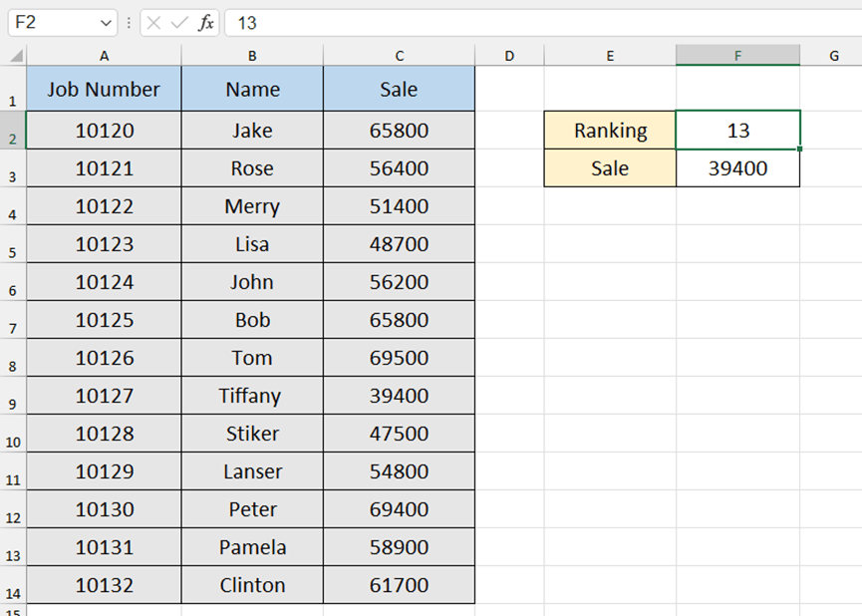Click the Name header cell

(x=252, y=89)
